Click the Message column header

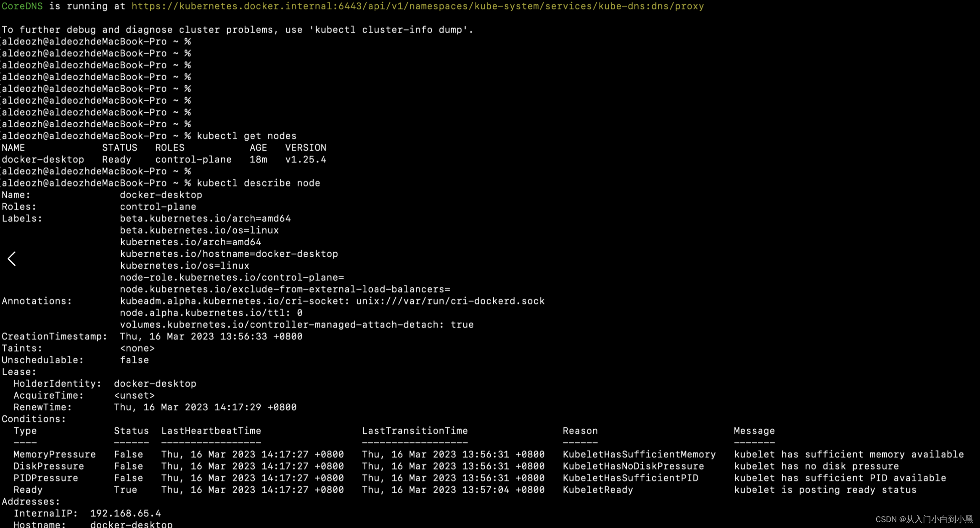(754, 431)
